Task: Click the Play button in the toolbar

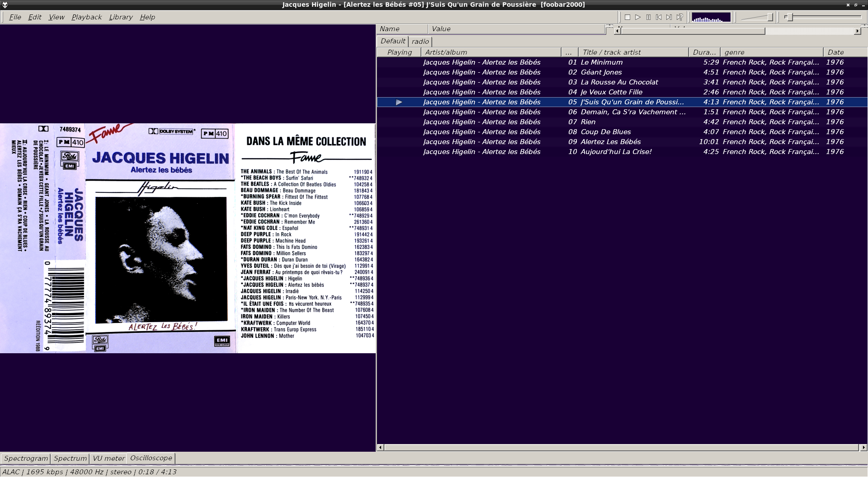Action: pyautogui.click(x=638, y=17)
